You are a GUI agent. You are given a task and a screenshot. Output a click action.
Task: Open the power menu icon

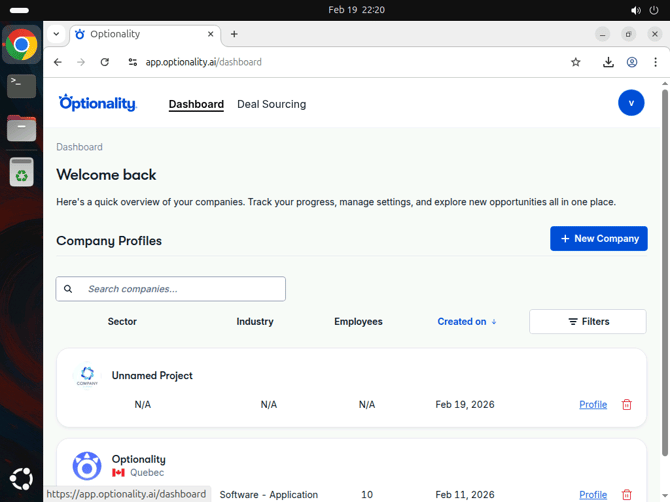(654, 10)
